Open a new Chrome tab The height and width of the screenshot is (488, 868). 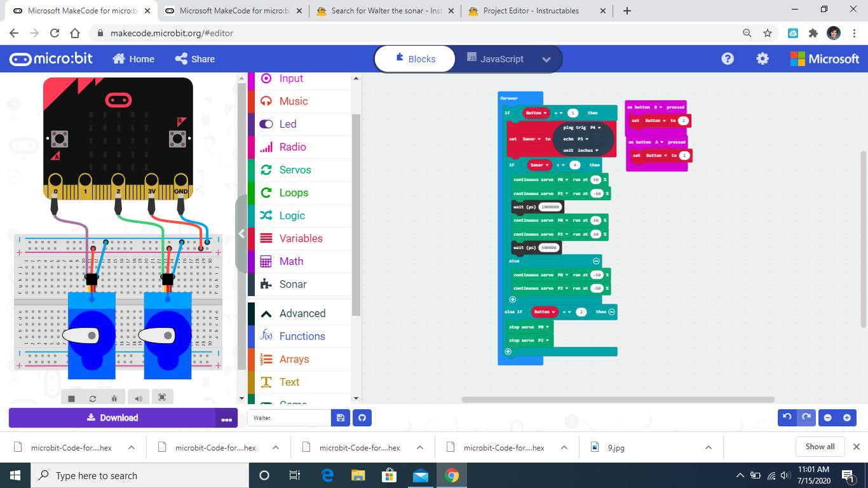[x=627, y=11]
